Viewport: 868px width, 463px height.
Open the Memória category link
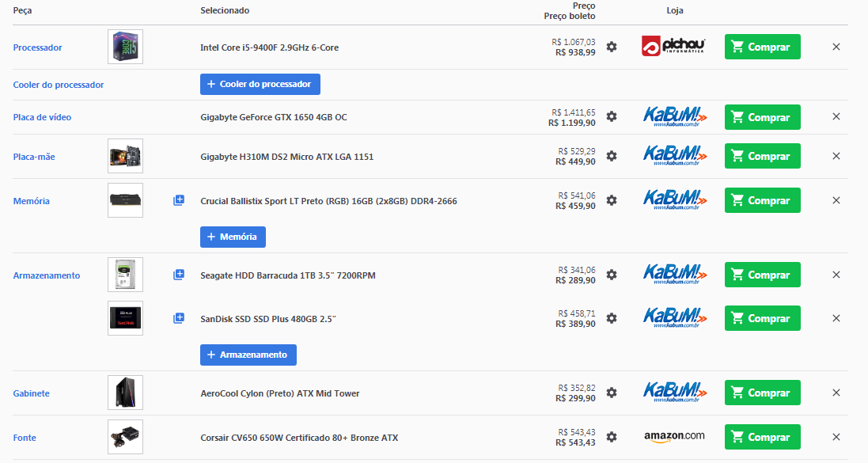coord(32,201)
